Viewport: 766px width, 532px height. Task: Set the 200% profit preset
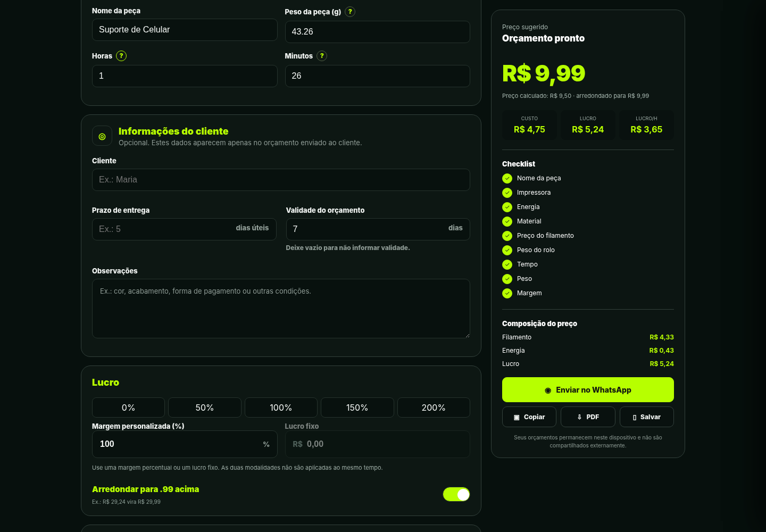pos(434,408)
